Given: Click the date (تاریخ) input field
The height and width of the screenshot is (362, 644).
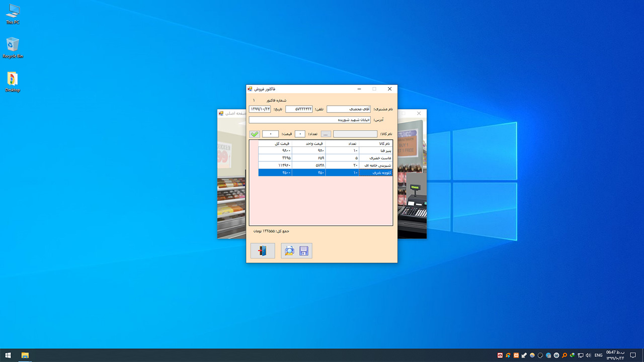Looking at the screenshot, I should click(x=260, y=109).
